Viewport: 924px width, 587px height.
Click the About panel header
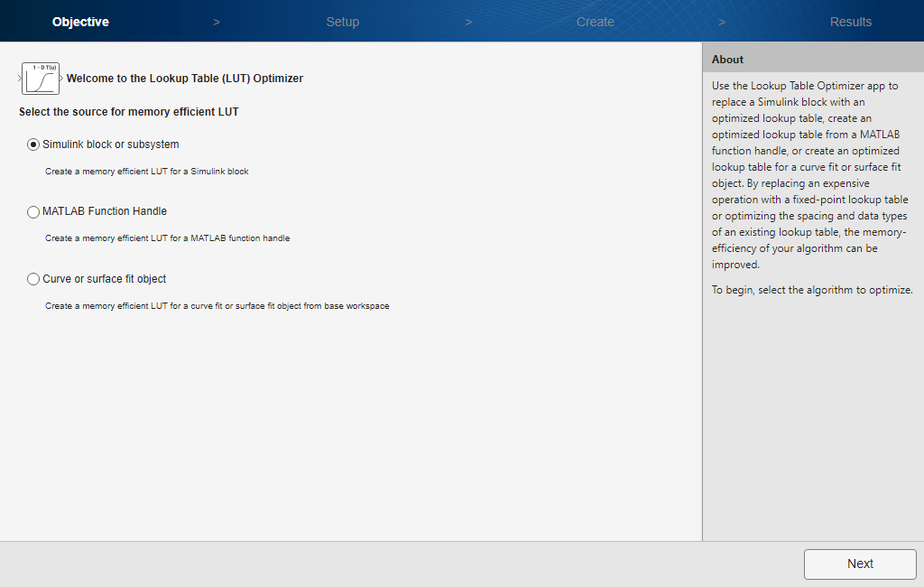(813, 59)
